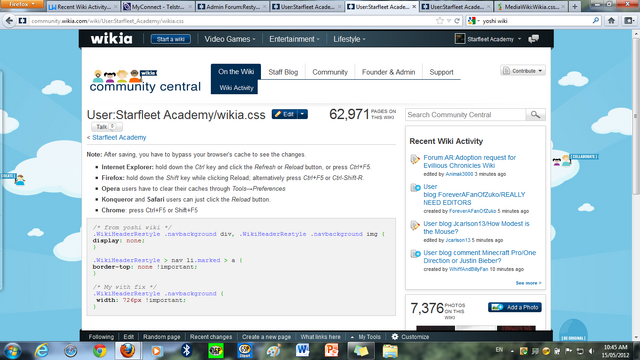Open the Wikia notifications speech bubble icon
This screenshot has height=360, width=640.
[533, 39]
